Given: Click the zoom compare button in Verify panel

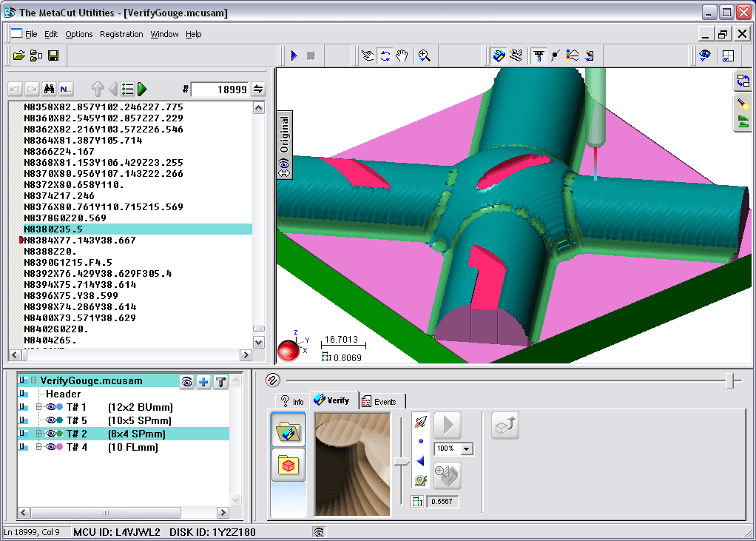Looking at the screenshot, I should [448, 475].
